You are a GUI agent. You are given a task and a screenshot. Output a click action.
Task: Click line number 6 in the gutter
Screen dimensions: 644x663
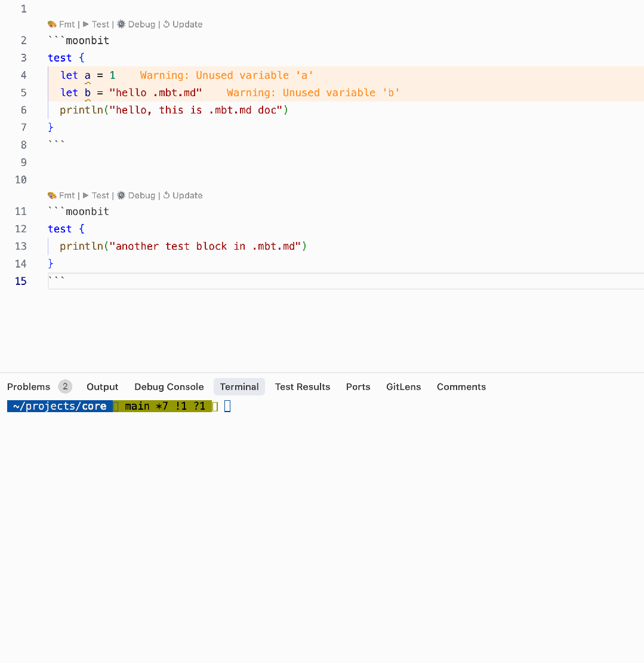pyautogui.click(x=24, y=110)
